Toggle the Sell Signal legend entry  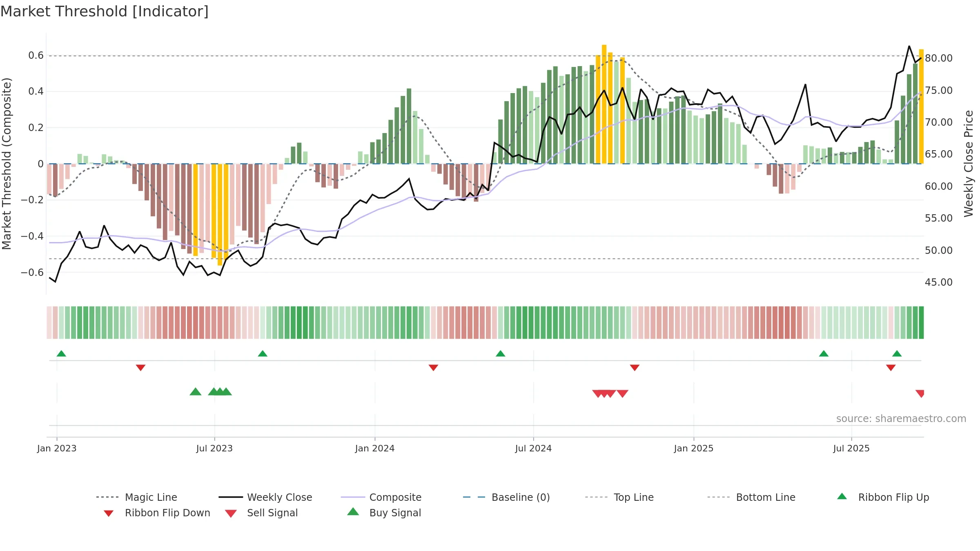tap(261, 513)
